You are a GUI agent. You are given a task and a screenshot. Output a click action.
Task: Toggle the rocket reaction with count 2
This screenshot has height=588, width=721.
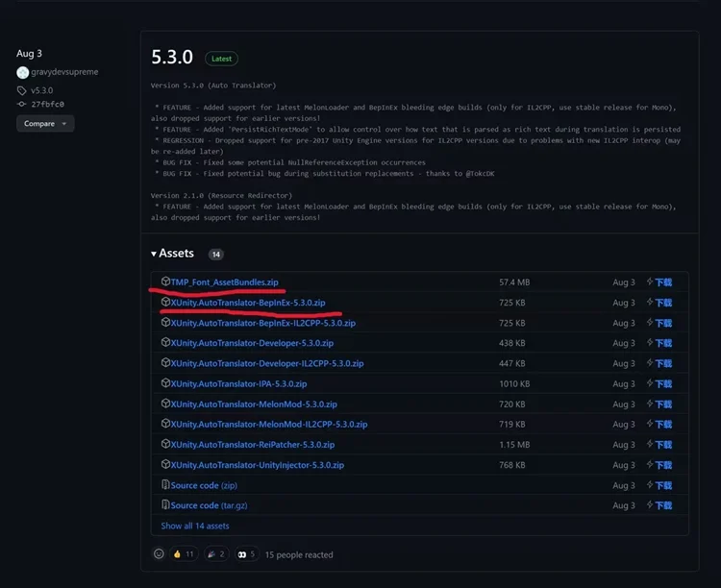pos(216,554)
